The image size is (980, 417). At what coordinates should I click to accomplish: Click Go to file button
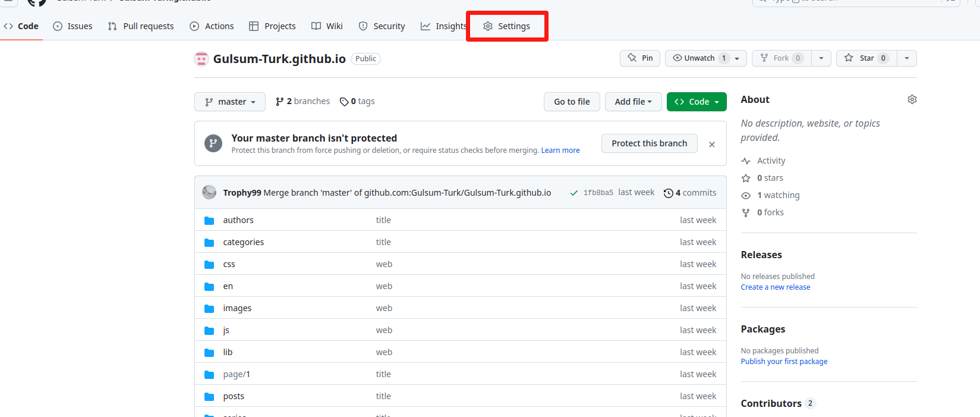[572, 102]
